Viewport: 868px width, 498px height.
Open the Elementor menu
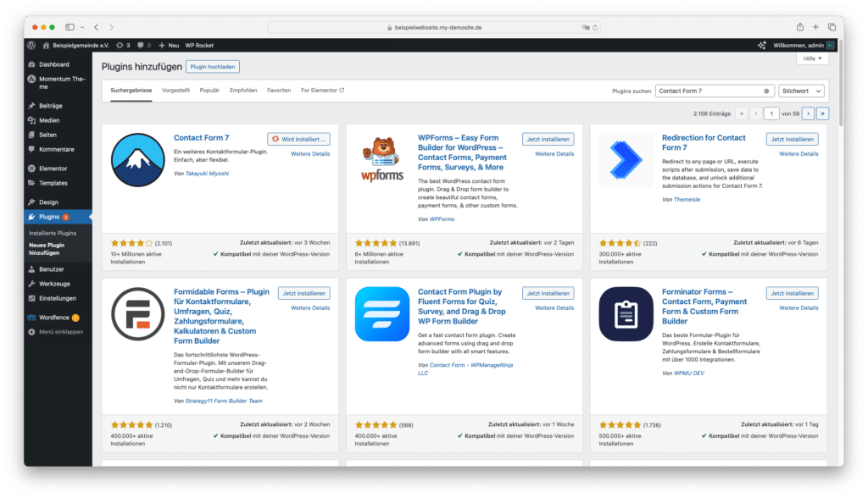coord(53,169)
